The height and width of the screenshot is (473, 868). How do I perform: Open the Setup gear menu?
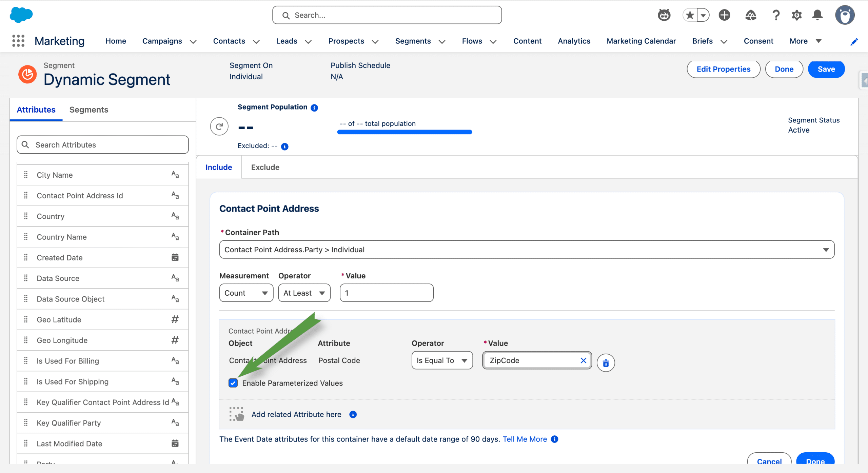[796, 15]
